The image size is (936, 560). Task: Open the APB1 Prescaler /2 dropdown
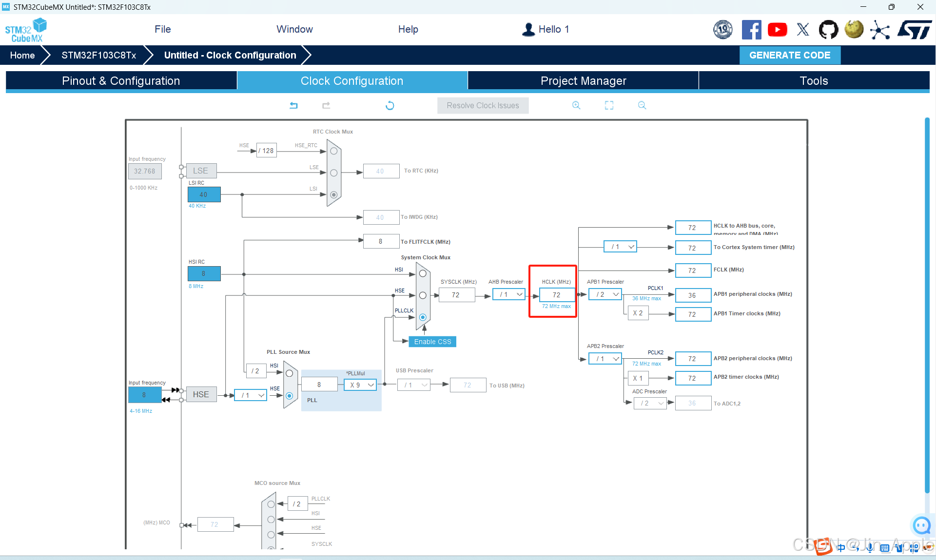pos(605,294)
